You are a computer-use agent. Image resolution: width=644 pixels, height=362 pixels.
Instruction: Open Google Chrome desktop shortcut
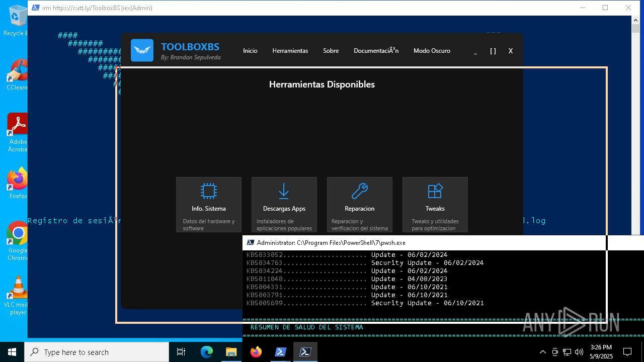pyautogui.click(x=18, y=241)
